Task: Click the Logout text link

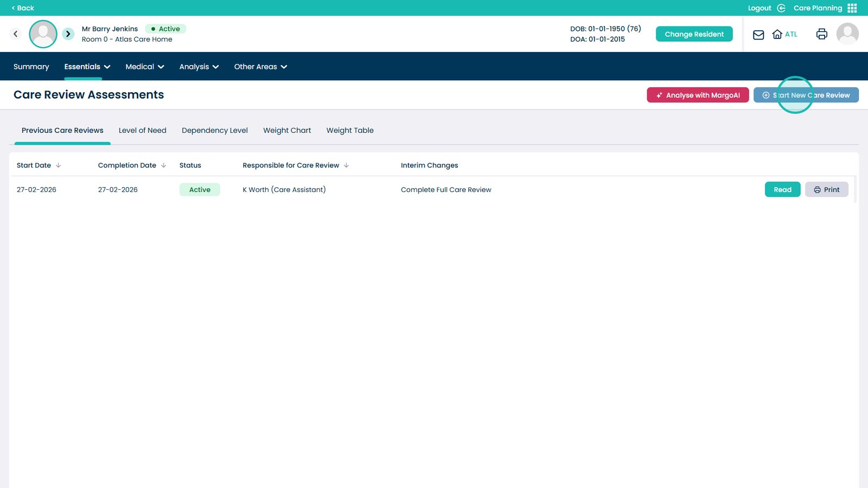Action: click(759, 8)
